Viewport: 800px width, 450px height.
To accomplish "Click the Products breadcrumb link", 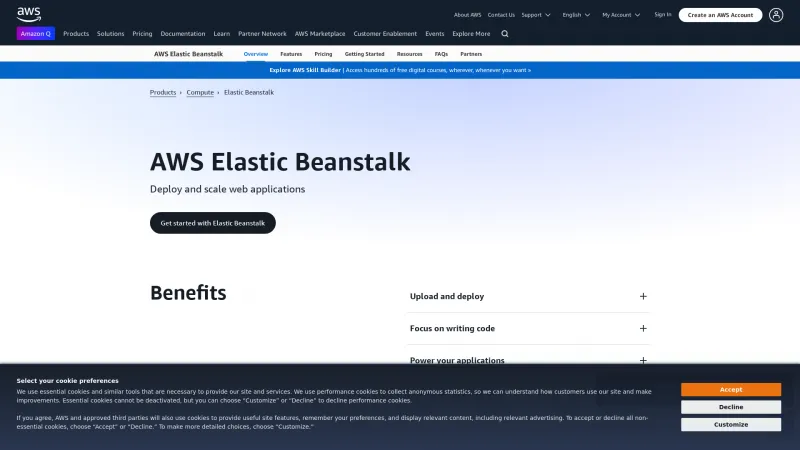I will pos(163,92).
